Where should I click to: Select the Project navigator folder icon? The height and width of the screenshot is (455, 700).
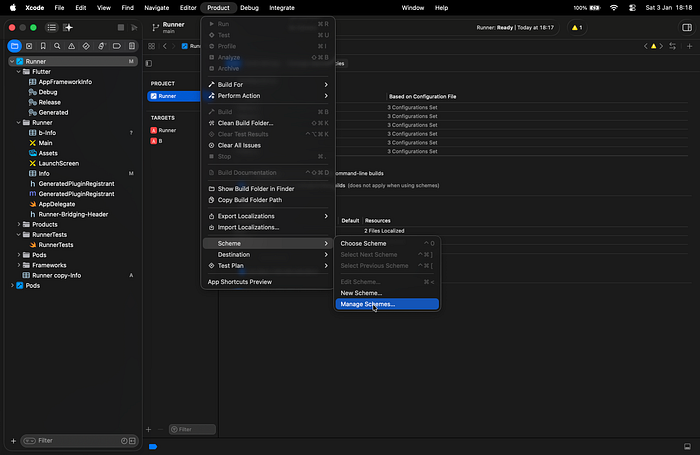tap(14, 46)
